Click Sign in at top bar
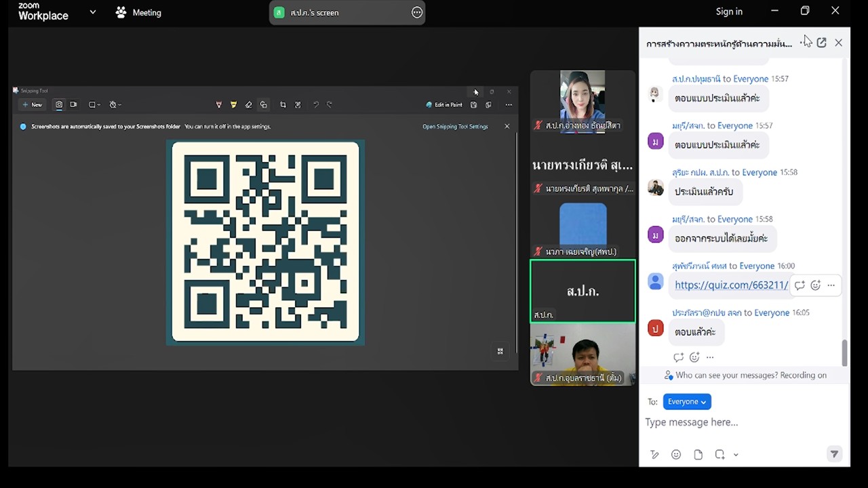The image size is (868, 488). 729,12
